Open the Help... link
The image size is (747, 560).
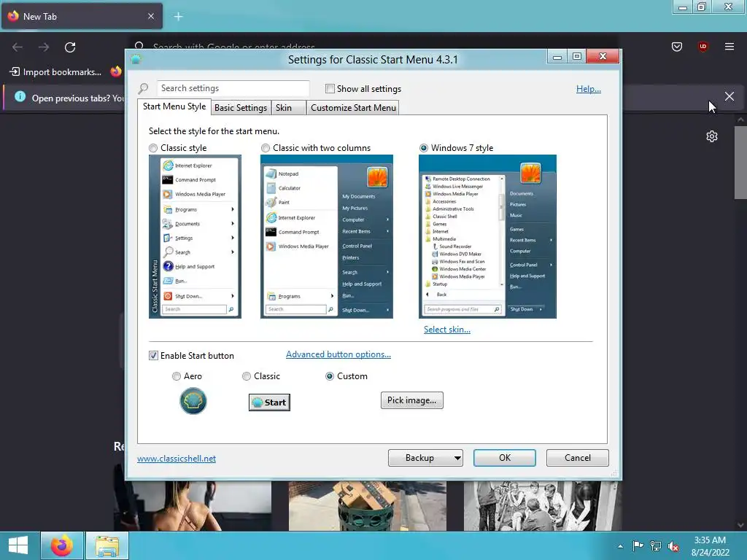tap(589, 88)
